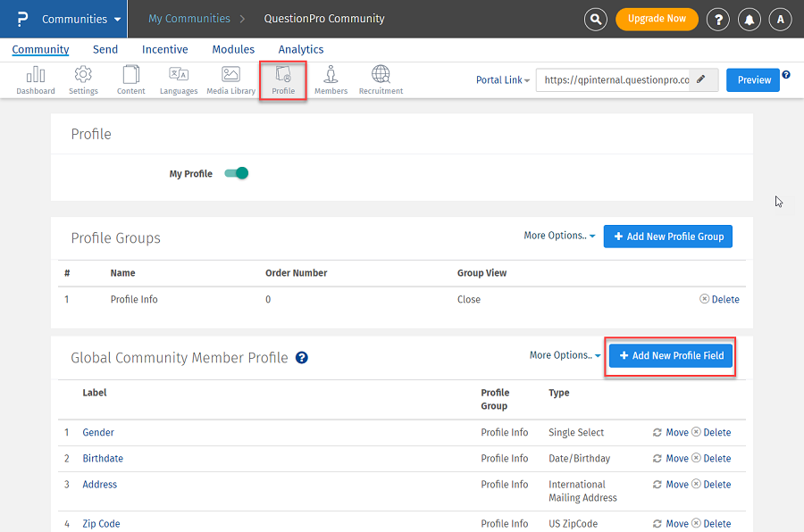Click the Add New Profile Field button

tap(671, 355)
